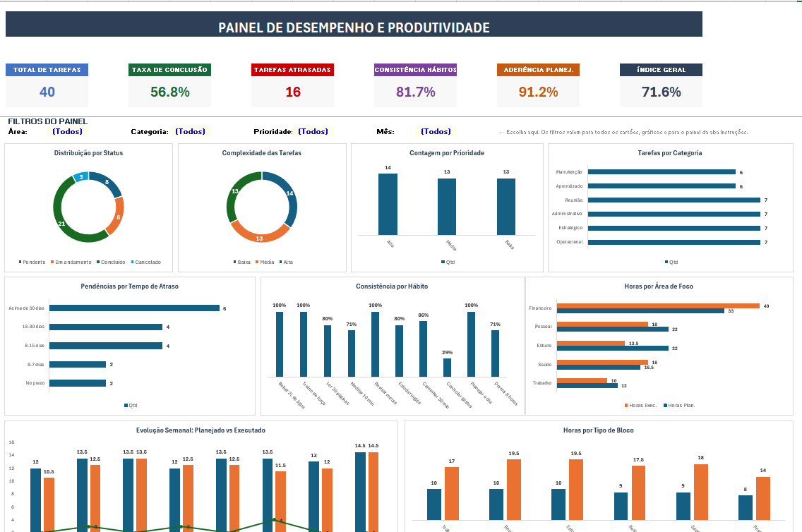Click the No prazo axis label
This screenshot has width=802, height=532.
(x=35, y=383)
